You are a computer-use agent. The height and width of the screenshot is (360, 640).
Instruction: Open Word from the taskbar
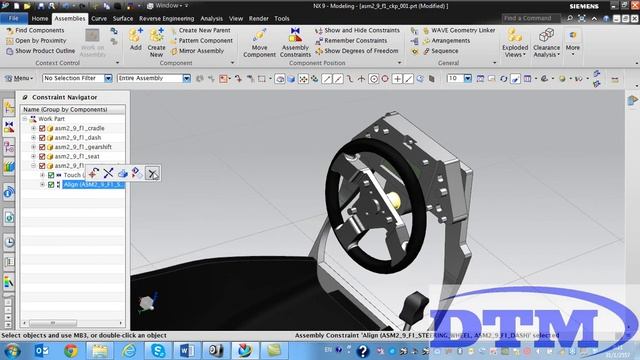187,351
